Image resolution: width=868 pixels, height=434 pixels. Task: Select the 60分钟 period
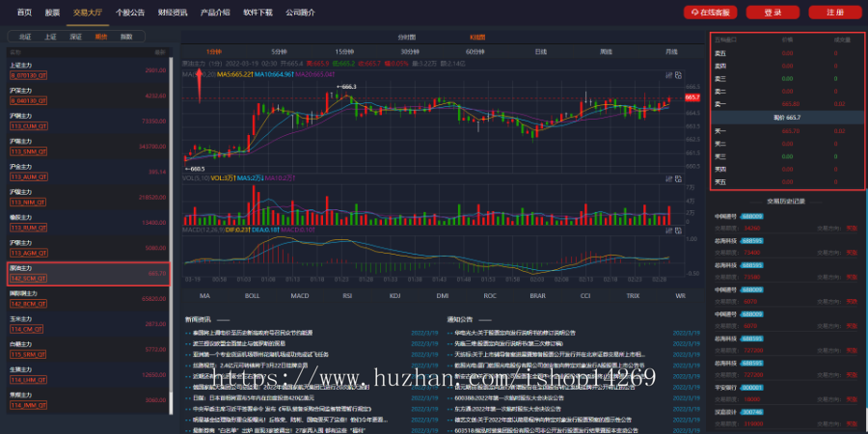[x=475, y=51]
